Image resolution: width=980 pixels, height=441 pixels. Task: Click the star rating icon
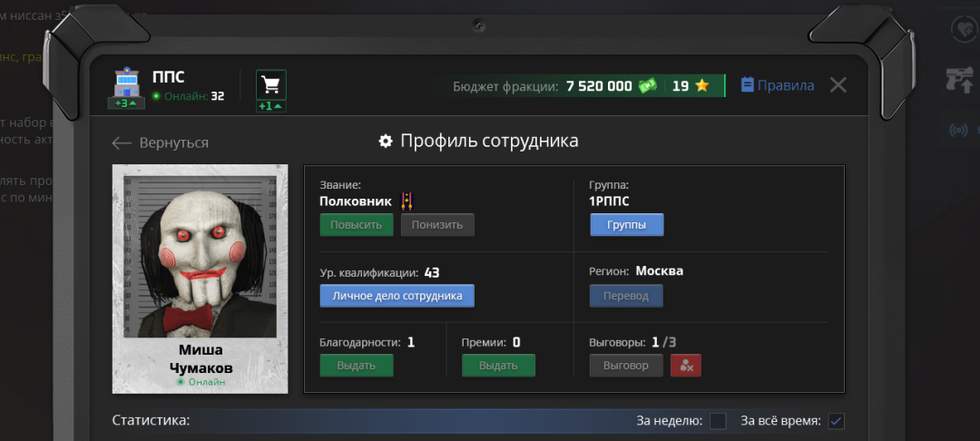point(701,86)
